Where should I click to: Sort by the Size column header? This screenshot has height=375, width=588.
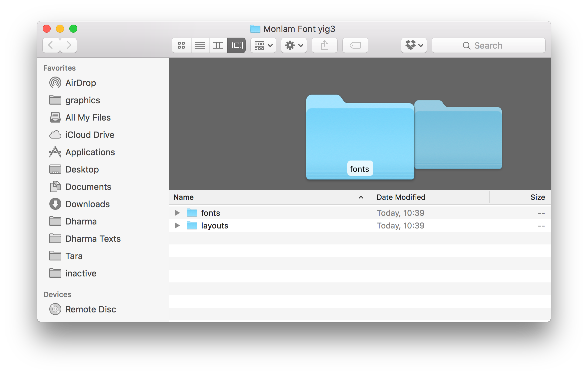(x=520, y=197)
